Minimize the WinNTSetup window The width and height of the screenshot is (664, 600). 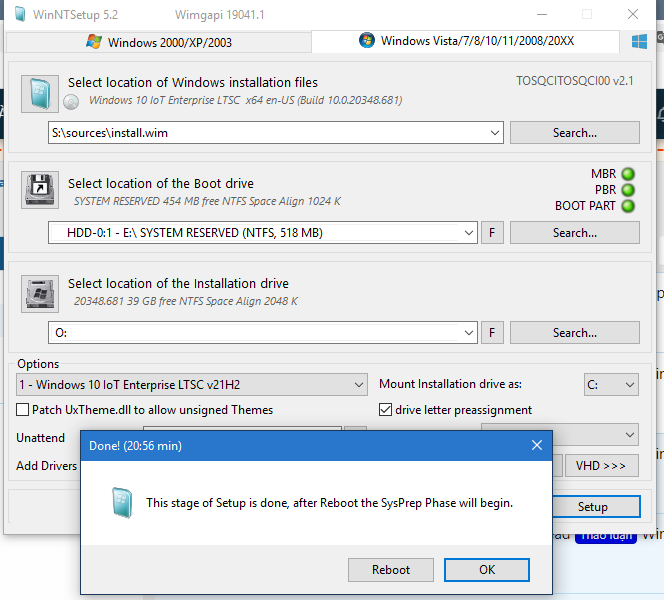(542, 14)
